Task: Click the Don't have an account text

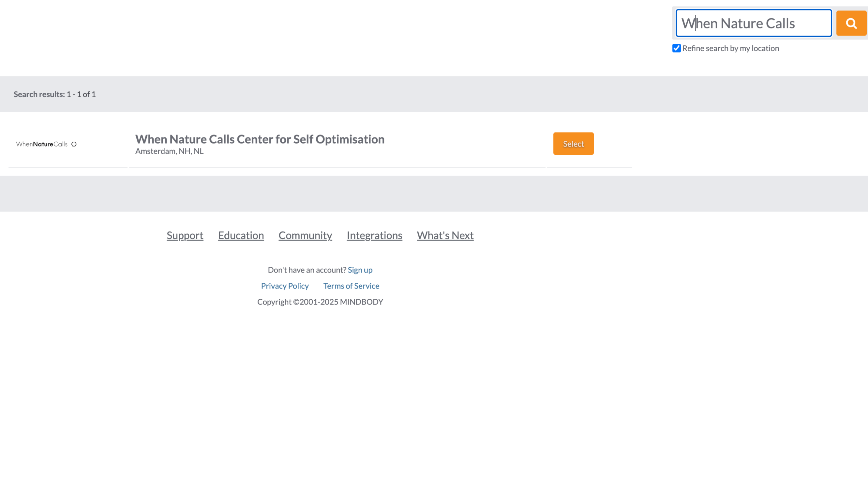Action: click(x=307, y=270)
